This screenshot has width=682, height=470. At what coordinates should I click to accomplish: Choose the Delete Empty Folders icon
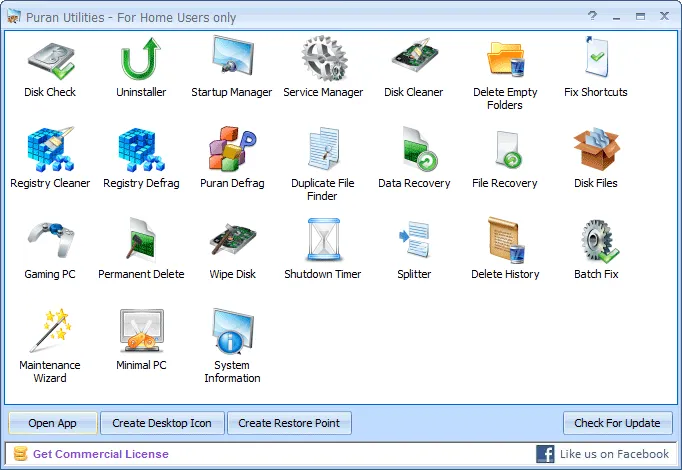point(506,59)
